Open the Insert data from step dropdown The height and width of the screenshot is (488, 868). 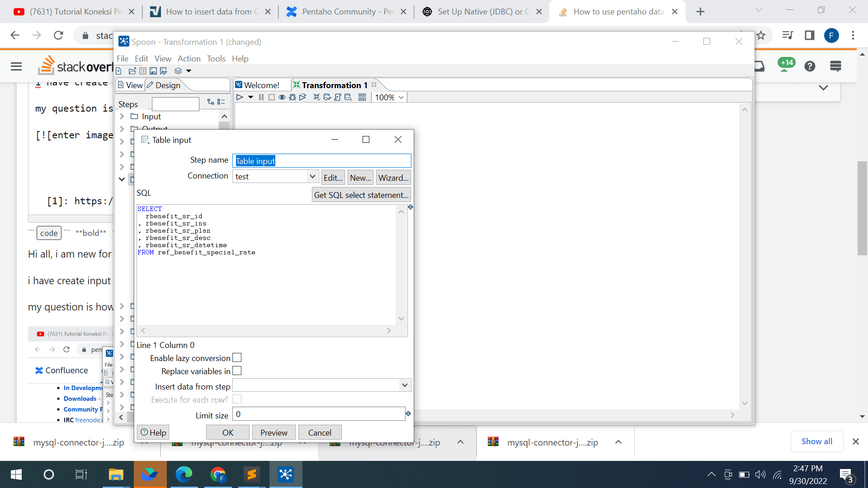(x=405, y=385)
